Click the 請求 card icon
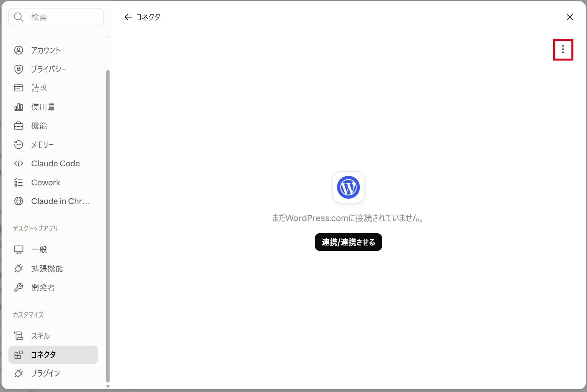Image resolution: width=587 pixels, height=392 pixels. tap(19, 88)
